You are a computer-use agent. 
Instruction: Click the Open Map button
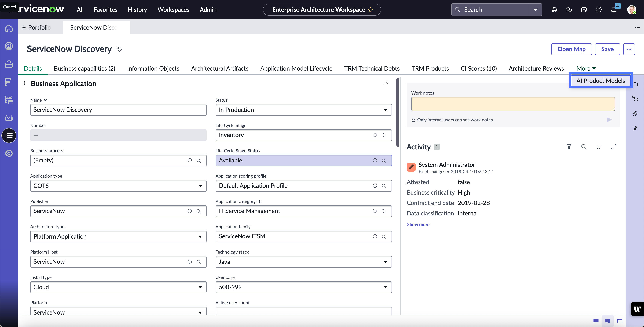point(571,49)
